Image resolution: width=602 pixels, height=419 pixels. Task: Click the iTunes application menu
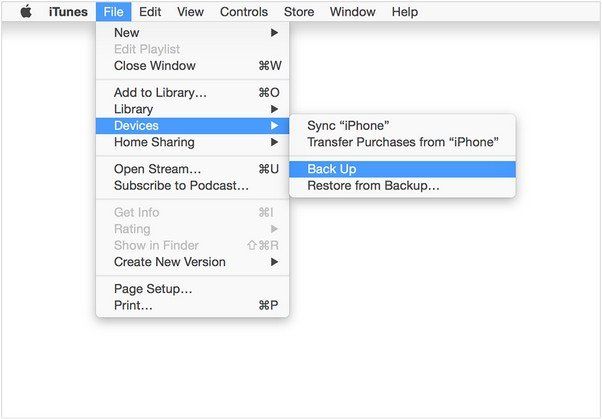68,12
